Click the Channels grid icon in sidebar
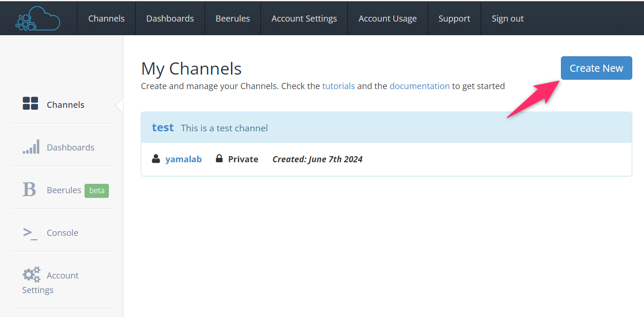The image size is (644, 317). tap(31, 104)
